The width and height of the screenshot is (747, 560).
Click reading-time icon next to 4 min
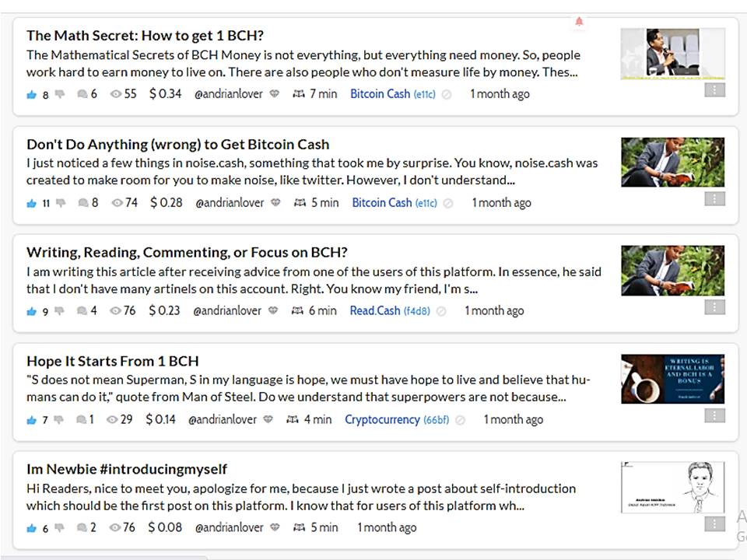click(292, 419)
